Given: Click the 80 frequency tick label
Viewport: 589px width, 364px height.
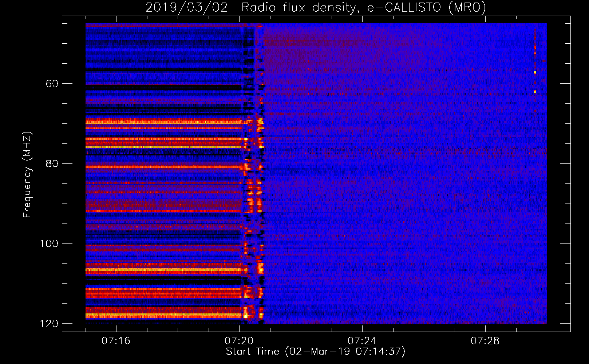Looking at the screenshot, I should (x=52, y=163).
